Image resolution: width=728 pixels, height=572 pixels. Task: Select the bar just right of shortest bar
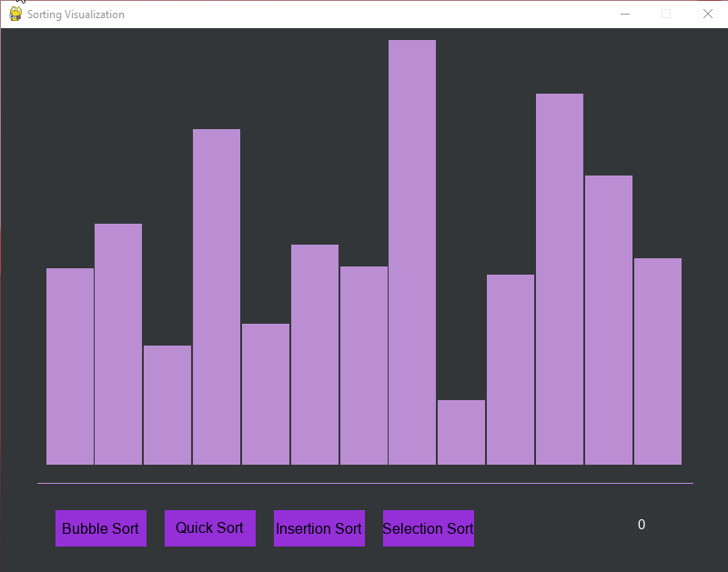coord(511,369)
